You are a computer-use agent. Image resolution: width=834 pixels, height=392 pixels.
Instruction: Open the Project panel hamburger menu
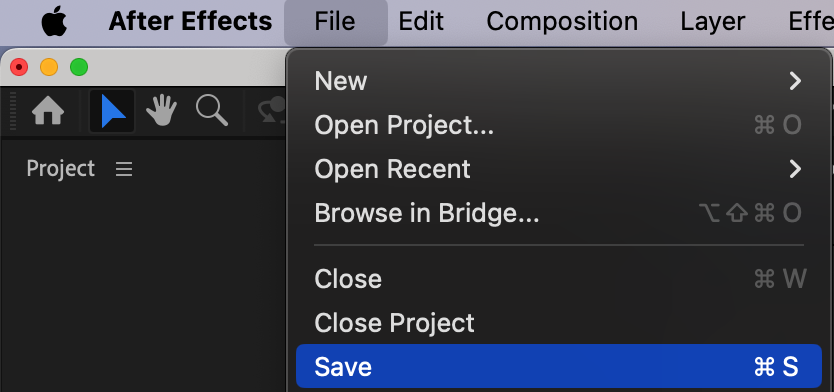pyautogui.click(x=124, y=169)
